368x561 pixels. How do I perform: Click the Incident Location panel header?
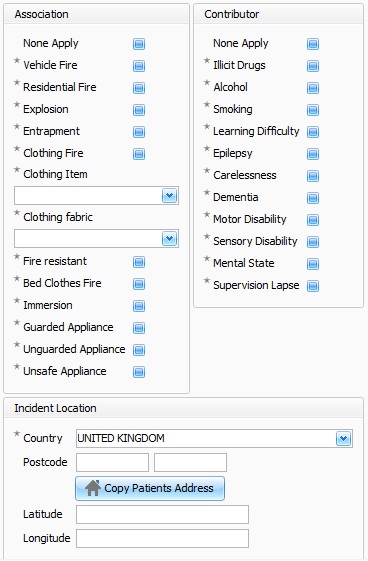tap(183, 408)
